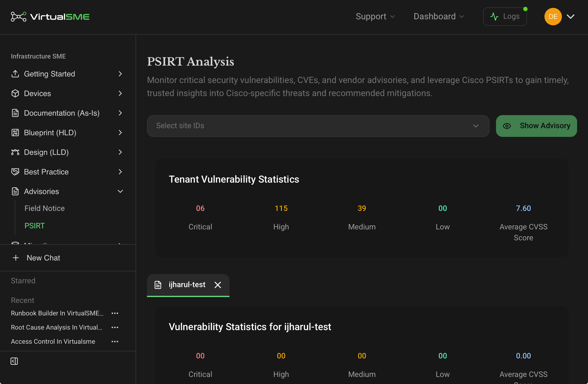Click the PSIRT Analysis page title
The width and height of the screenshot is (588, 384).
(191, 62)
